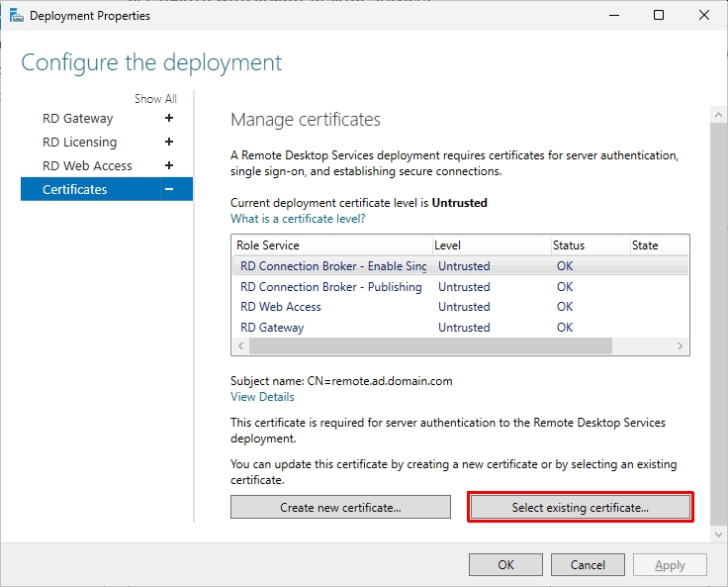Screen dimensions: 728x587
Task: Click Create new certificate button
Action: point(340,508)
